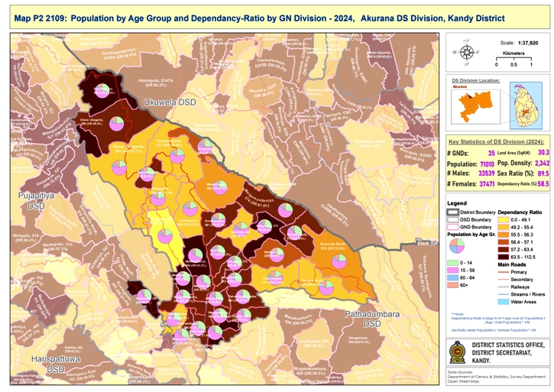Image resolution: width=554 pixels, height=392 pixels.
Task: Click the orange Akurana location inset map
Action: coord(475,106)
